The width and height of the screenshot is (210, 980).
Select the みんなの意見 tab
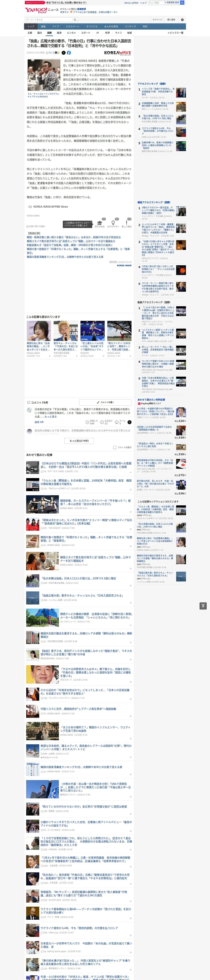111,26
